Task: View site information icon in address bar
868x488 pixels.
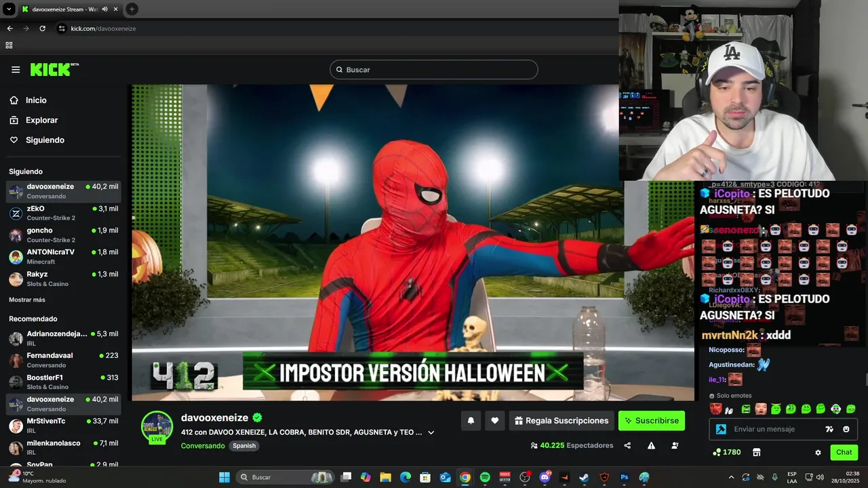Action: point(62,28)
